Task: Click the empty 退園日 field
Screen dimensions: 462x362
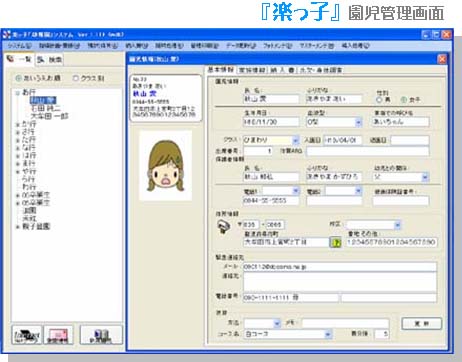Action: pos(409,140)
